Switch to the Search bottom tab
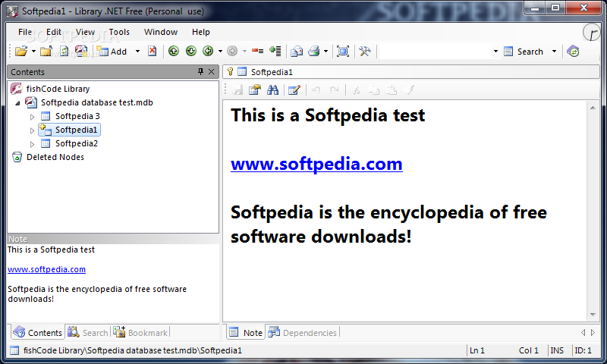 [x=88, y=332]
